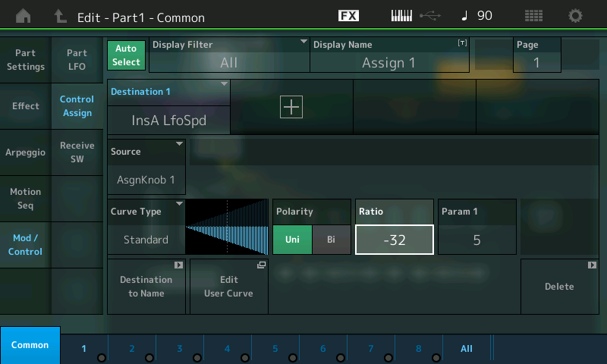Set Polarity to Bi
607x364 pixels.
(331, 240)
